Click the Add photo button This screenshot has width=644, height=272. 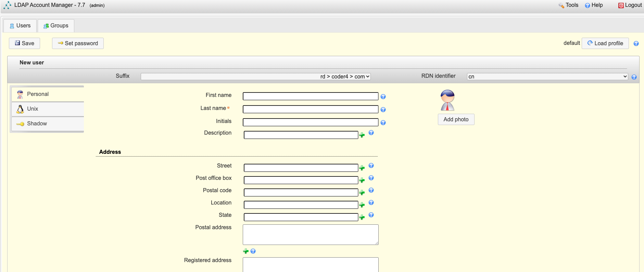click(456, 120)
